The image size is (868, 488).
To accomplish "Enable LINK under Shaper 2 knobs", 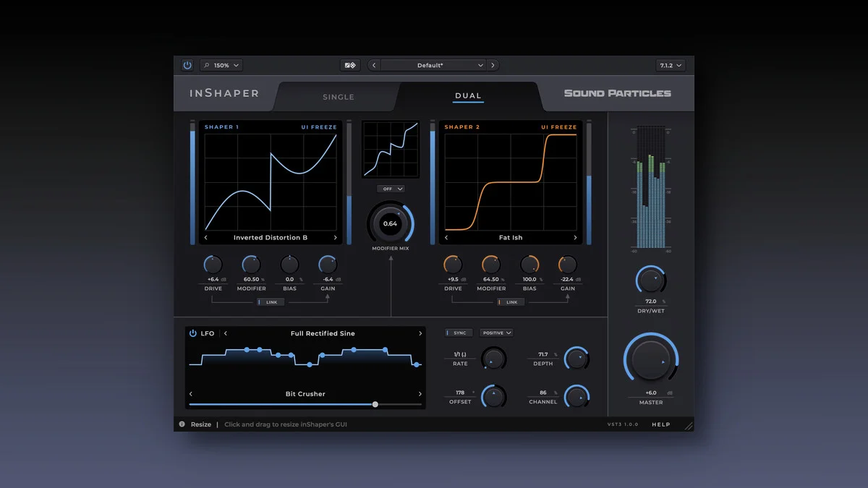I will [x=511, y=301].
